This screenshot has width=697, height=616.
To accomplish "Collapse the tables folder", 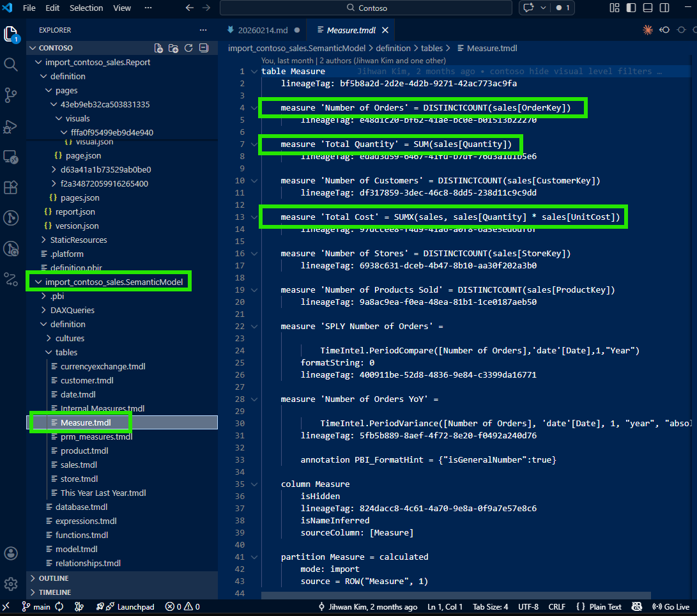I will [49, 352].
